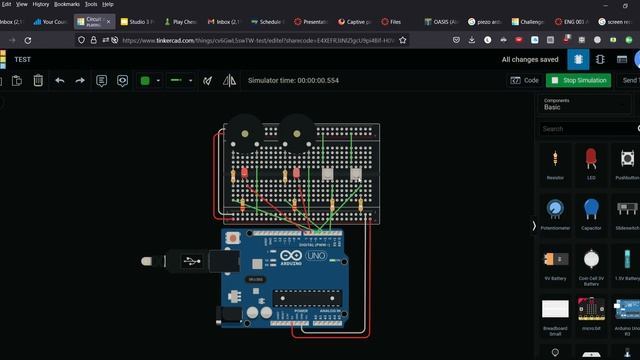This screenshot has height=360, width=640.
Task: Click the TEST project title
Action: 22,60
